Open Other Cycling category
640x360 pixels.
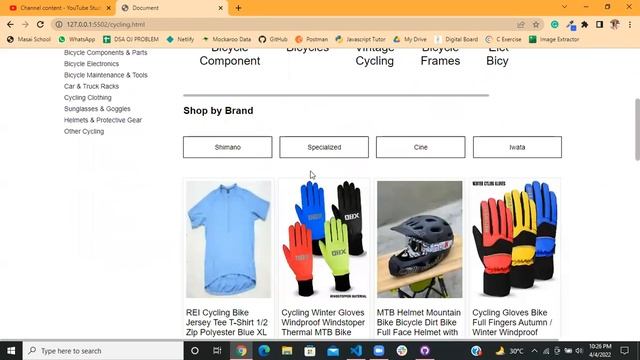pos(84,131)
